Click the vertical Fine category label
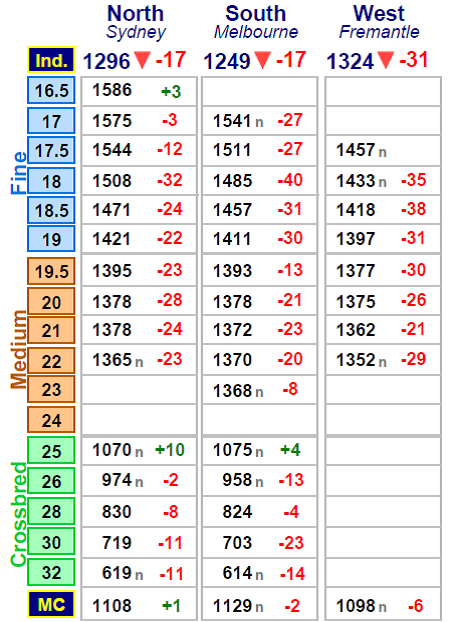Image resolution: width=452 pixels, height=622 pixels. pyautogui.click(x=18, y=173)
